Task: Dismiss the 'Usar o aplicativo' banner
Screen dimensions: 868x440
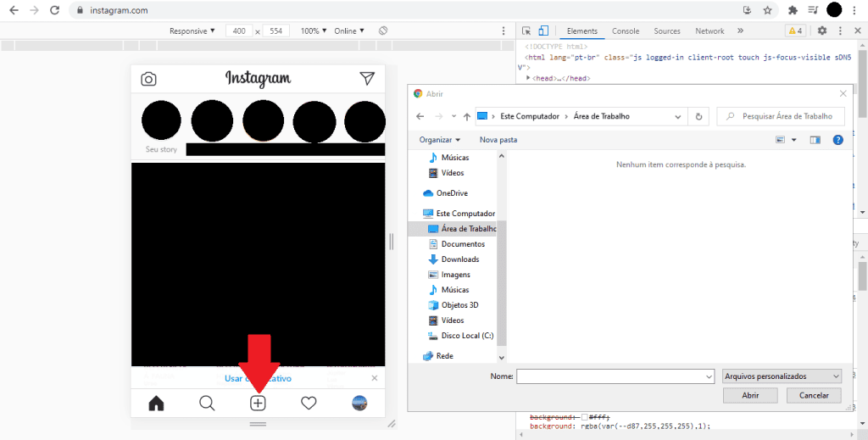Action: (375, 378)
